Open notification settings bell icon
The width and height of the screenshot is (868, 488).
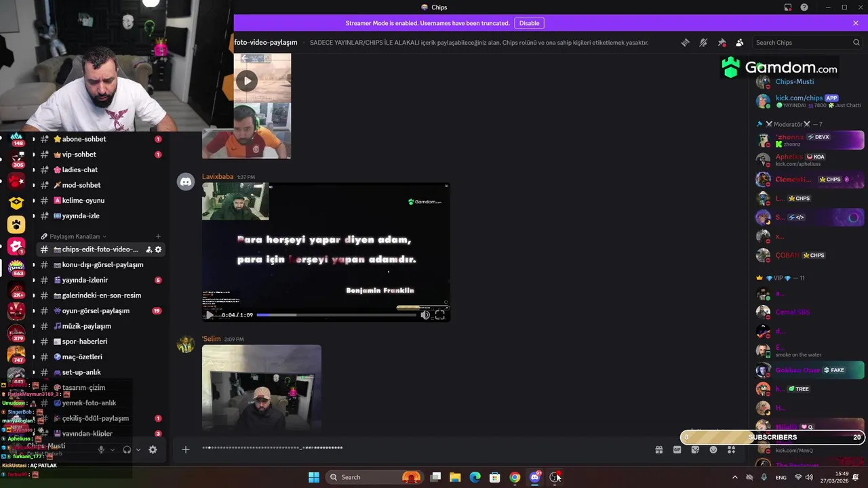click(703, 42)
